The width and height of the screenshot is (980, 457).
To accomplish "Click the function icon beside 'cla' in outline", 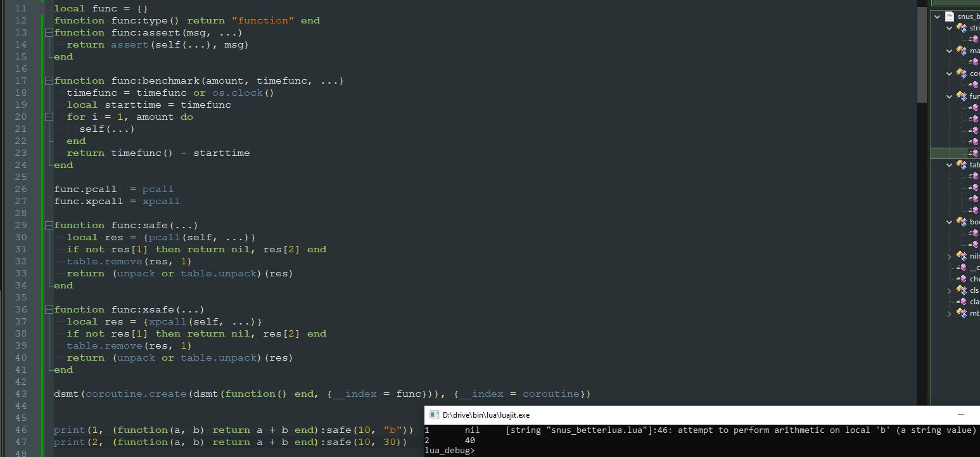I will [962, 302].
